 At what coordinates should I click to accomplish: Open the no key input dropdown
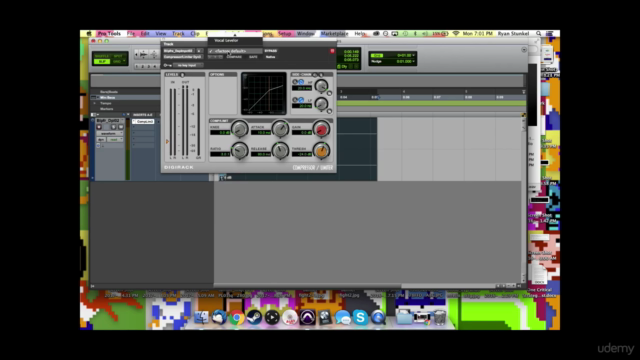(x=187, y=65)
